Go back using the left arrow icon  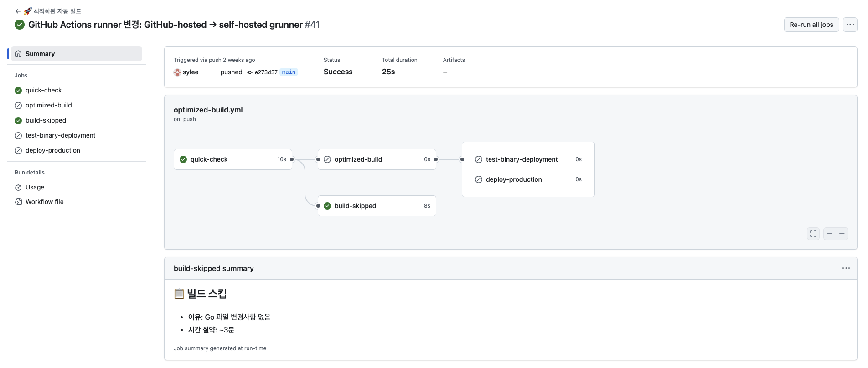click(x=18, y=11)
